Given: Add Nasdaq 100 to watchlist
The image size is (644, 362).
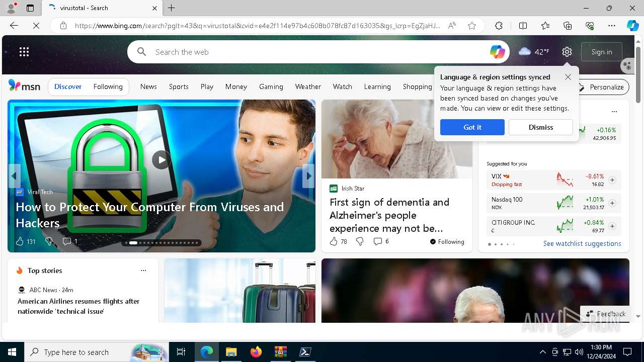Looking at the screenshot, I should click(x=612, y=203).
